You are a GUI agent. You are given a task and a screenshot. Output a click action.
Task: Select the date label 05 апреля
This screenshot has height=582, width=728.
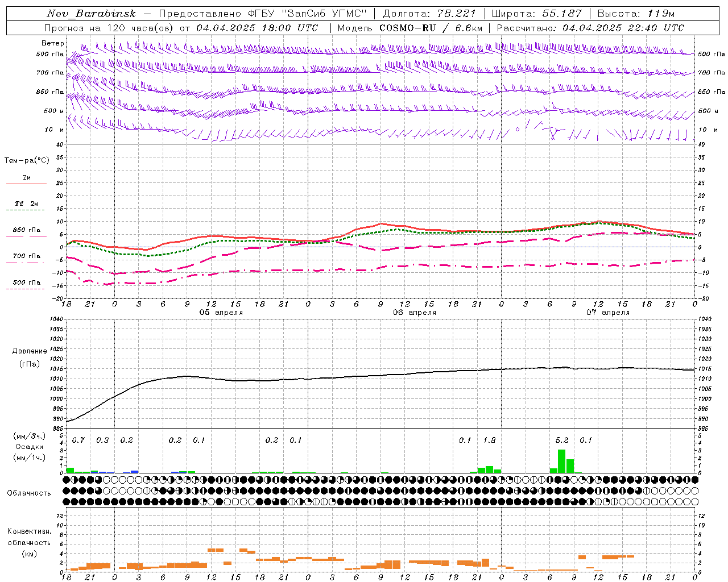coord(221,313)
